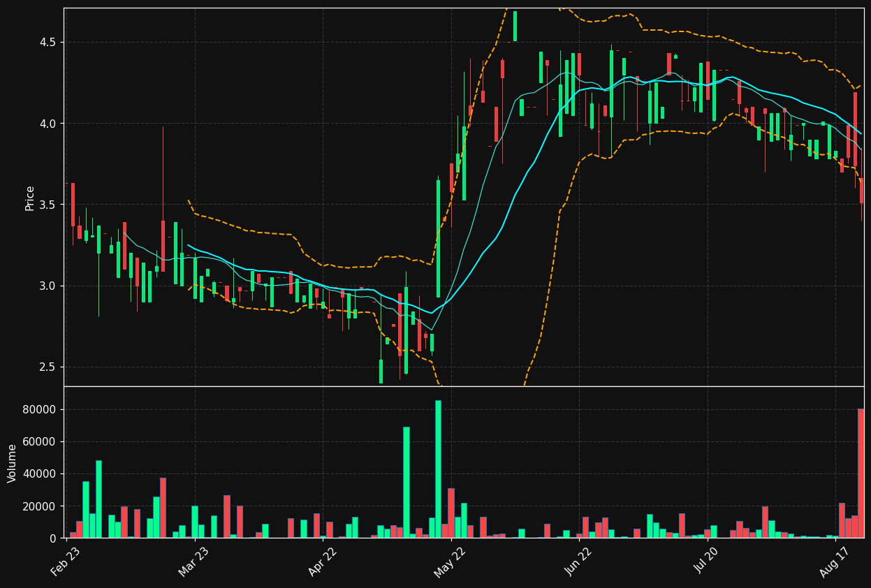Click the 'Volume' axis title
This screenshot has height=588, width=871.
pos(13,463)
